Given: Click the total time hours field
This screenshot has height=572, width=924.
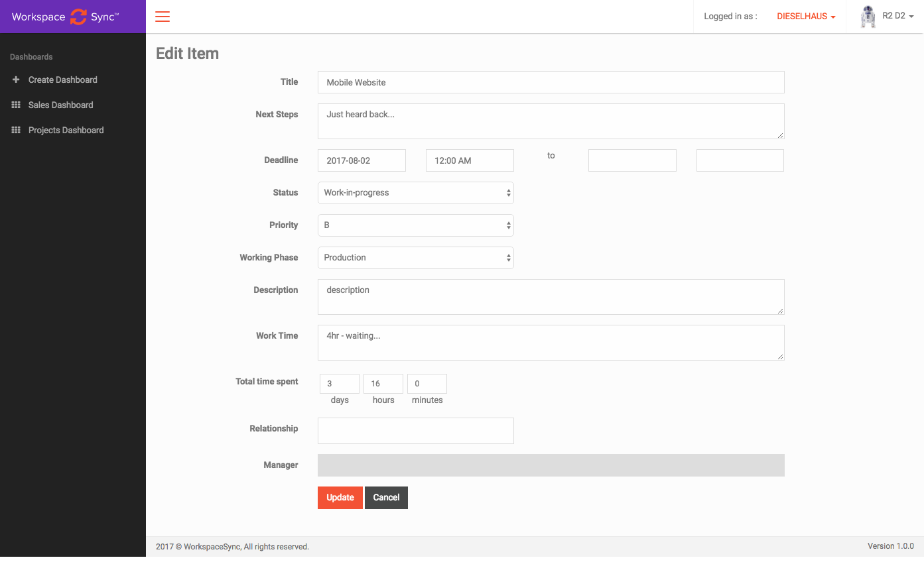Looking at the screenshot, I should point(383,384).
